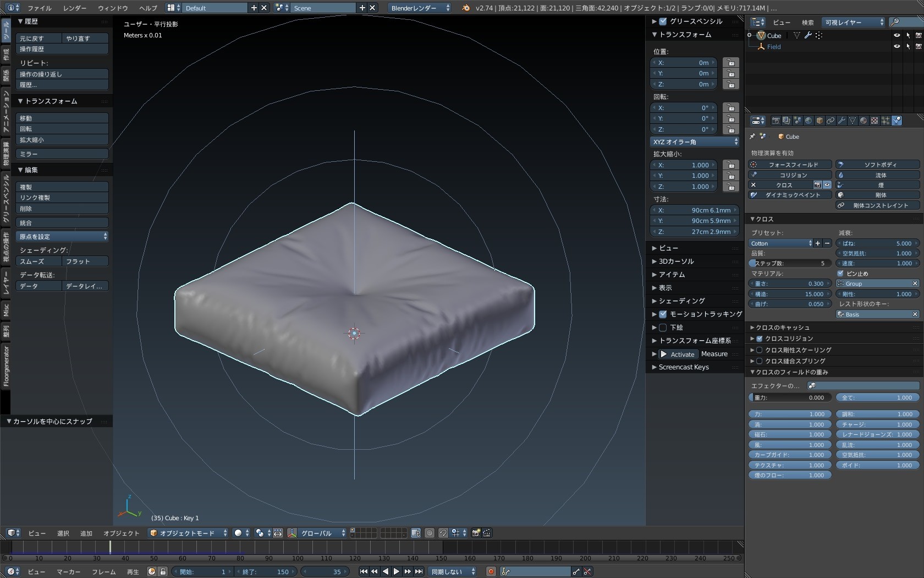Expand the ビュー panel in properties region
Screen dimensions: 924x578
coord(669,248)
